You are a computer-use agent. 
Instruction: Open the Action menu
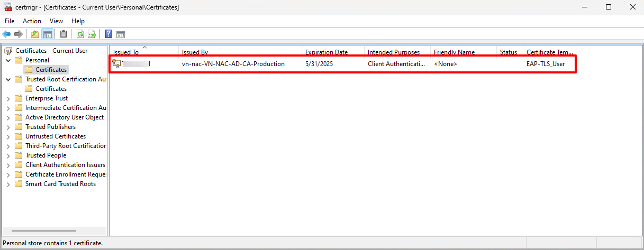click(32, 21)
